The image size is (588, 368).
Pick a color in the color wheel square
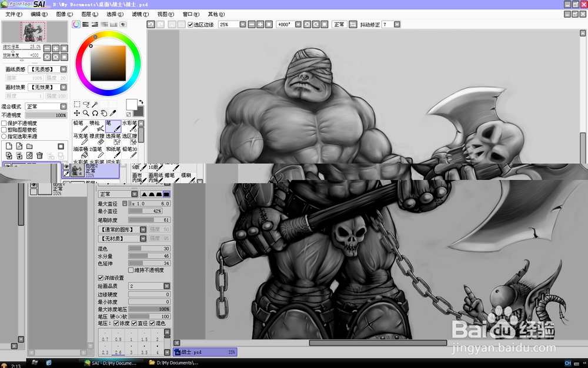click(x=108, y=63)
